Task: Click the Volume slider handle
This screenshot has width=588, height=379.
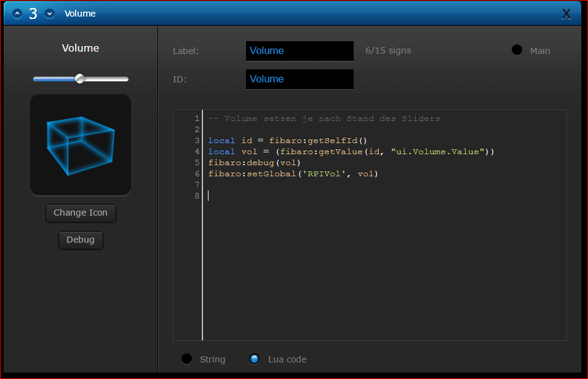Action: [x=79, y=79]
